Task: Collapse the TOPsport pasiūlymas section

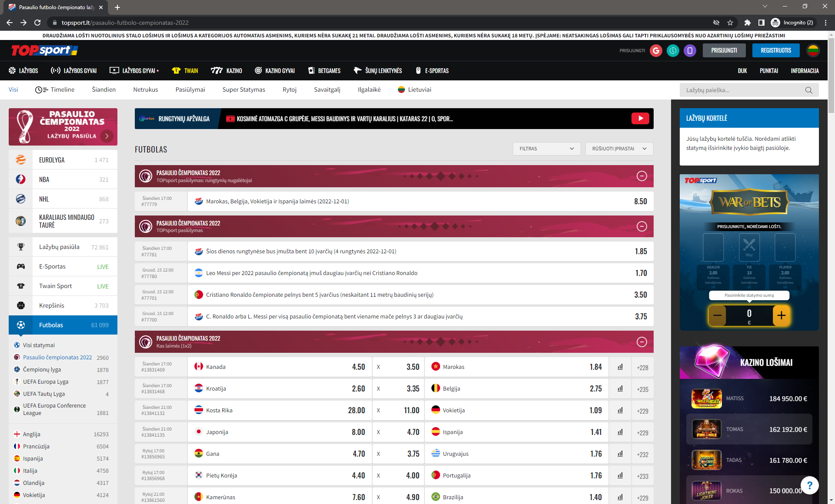Action: 641,226
